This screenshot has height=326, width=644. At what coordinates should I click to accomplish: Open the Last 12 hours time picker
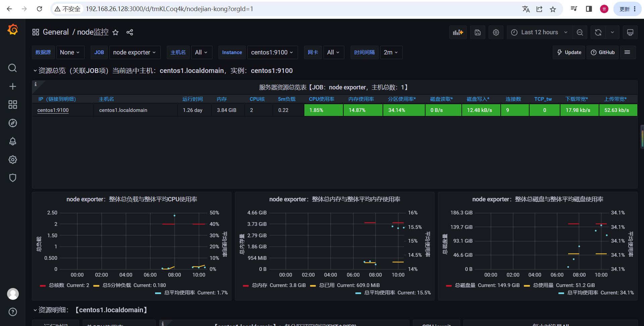point(538,32)
